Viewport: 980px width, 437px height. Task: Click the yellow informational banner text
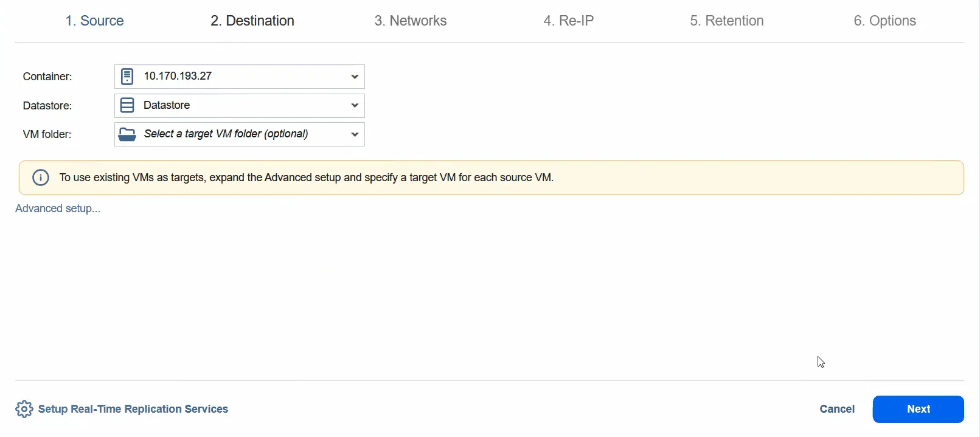pos(306,177)
